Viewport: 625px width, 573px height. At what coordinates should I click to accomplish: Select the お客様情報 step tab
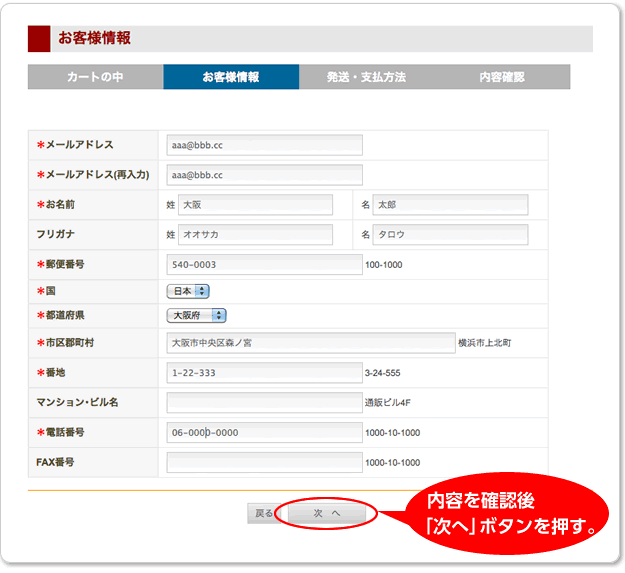pyautogui.click(x=231, y=77)
